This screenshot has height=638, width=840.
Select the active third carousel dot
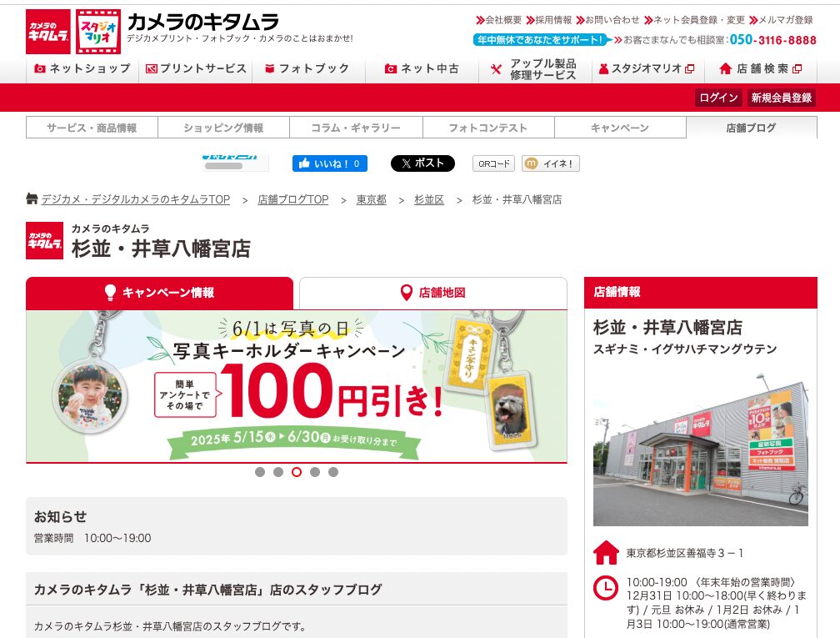pyautogui.click(x=297, y=472)
